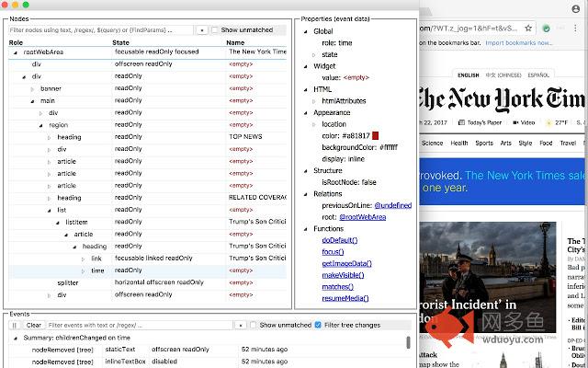Collapse the rootWebArea tree node

[x=15, y=52]
